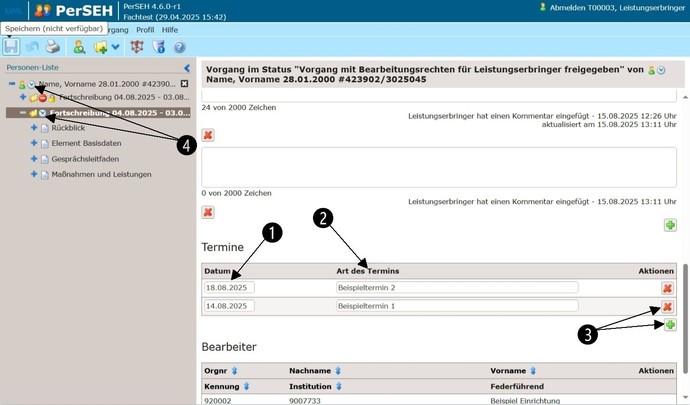Click the shield info toolbar icon
690x405 pixels.
[158, 47]
